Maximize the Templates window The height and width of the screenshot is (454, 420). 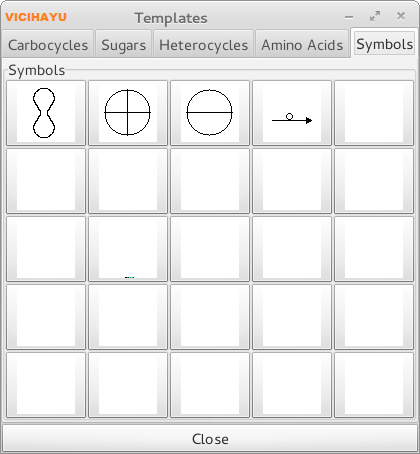[x=375, y=16]
